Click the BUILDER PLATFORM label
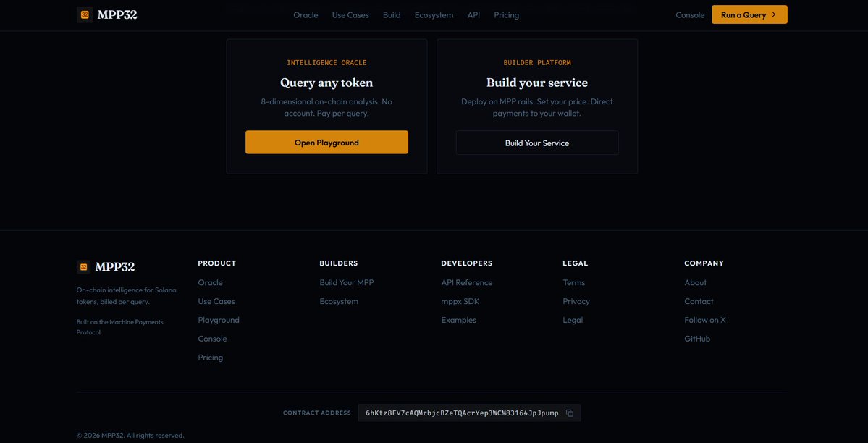This screenshot has height=443, width=868. click(x=537, y=62)
